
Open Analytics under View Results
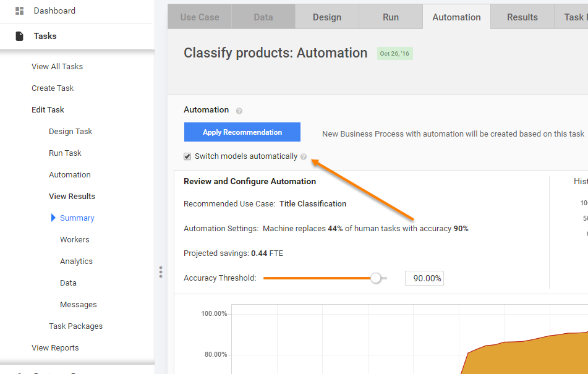tap(76, 261)
